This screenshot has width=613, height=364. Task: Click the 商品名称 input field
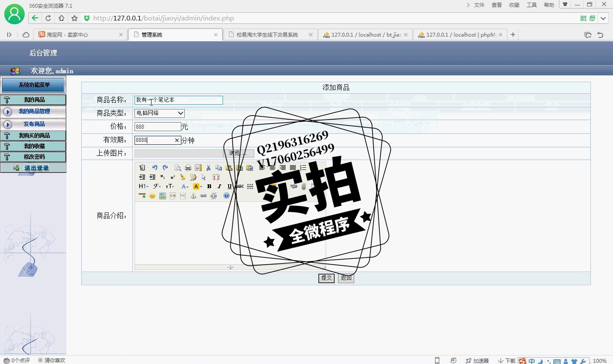pyautogui.click(x=179, y=100)
